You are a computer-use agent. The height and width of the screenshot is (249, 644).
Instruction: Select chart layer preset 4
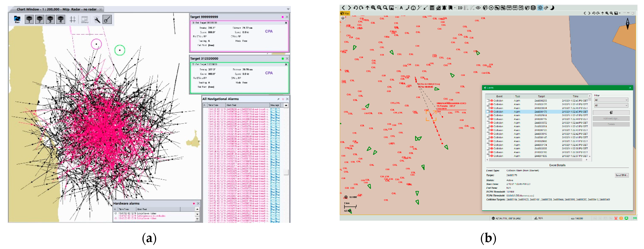(x=61, y=19)
